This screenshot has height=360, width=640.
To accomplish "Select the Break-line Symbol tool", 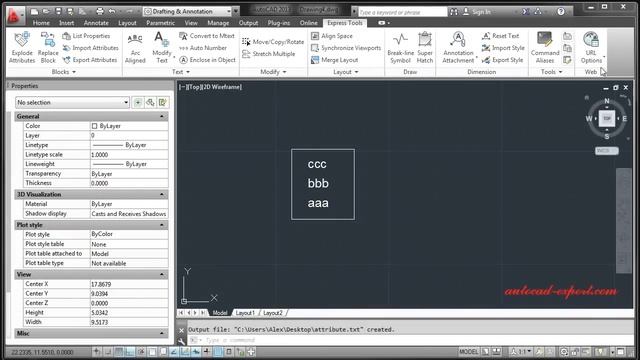I will coord(400,48).
